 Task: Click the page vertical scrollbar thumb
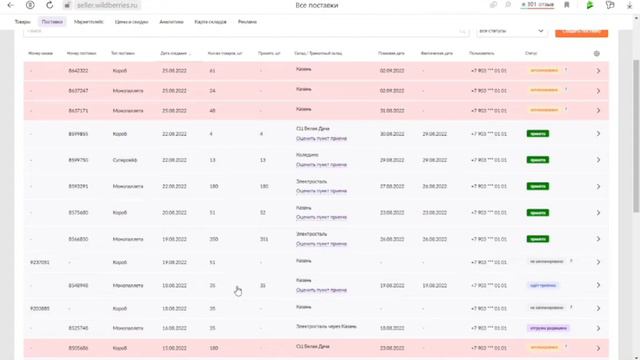tap(636, 136)
